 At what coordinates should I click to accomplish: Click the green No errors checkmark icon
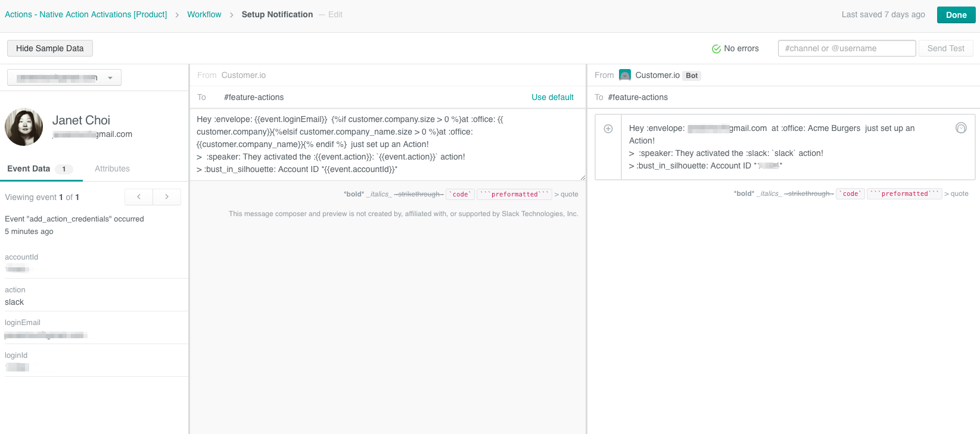click(717, 49)
